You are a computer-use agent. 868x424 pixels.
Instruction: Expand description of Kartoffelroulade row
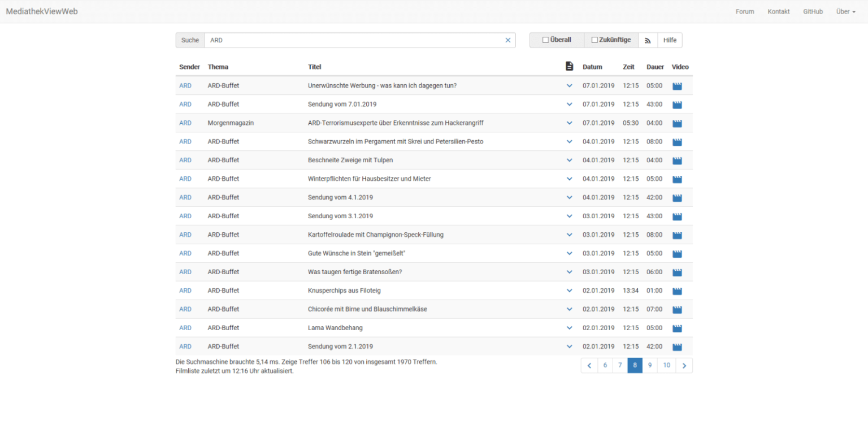click(569, 235)
